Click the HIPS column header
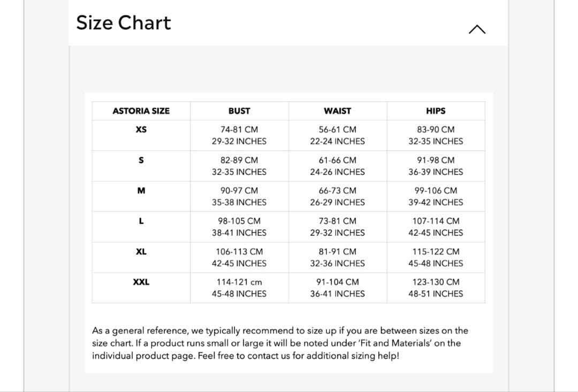 tap(436, 111)
